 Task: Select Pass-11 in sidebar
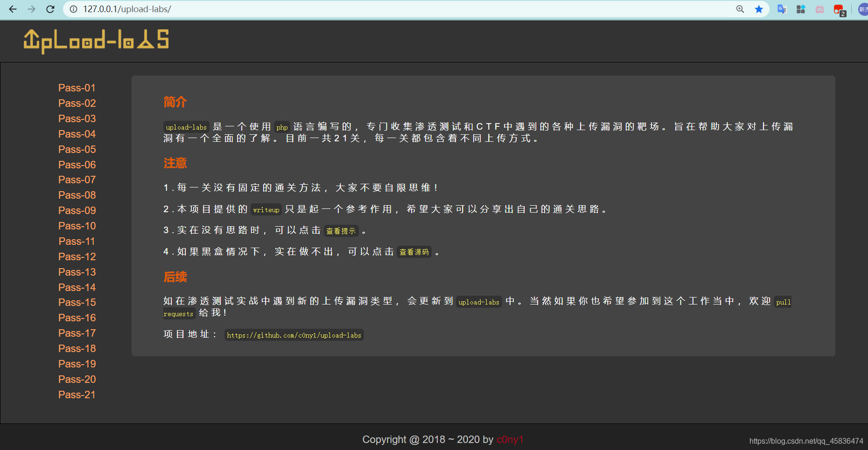pos(77,241)
